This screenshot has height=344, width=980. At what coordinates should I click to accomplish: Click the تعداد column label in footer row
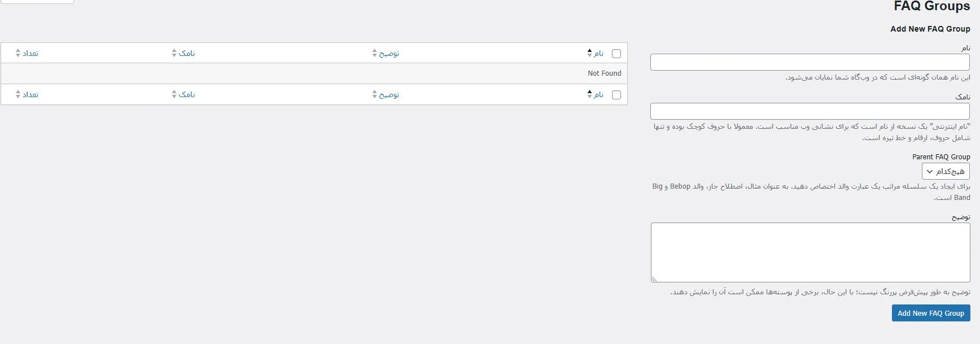(30, 94)
